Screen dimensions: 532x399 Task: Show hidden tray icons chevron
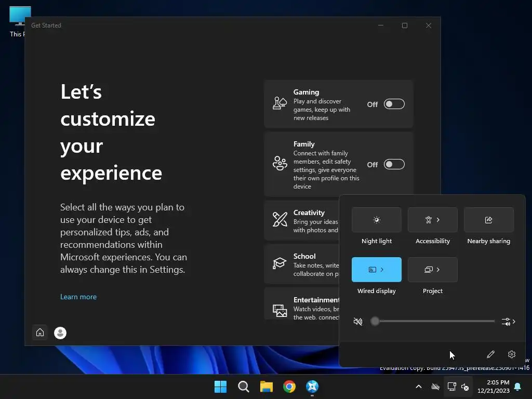pyautogui.click(x=419, y=387)
